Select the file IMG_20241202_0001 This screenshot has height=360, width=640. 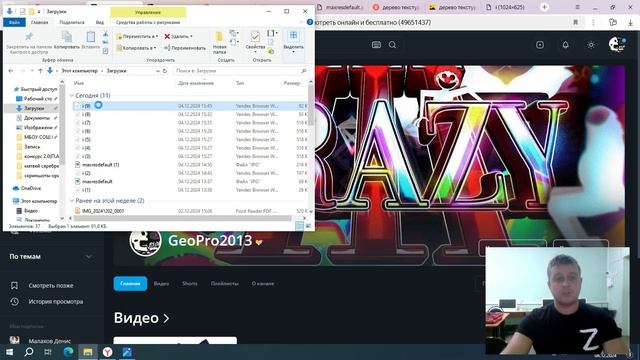tap(189, 211)
